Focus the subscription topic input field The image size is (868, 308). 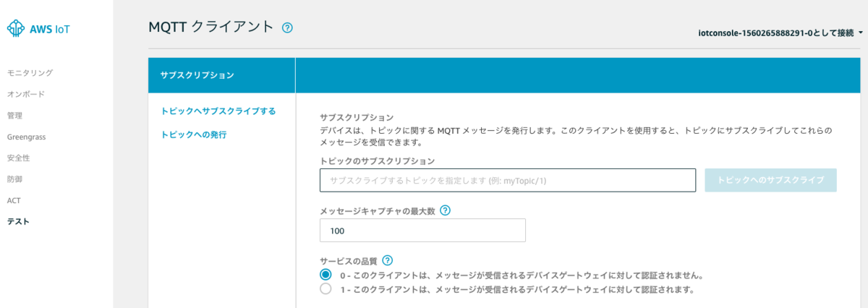508,180
